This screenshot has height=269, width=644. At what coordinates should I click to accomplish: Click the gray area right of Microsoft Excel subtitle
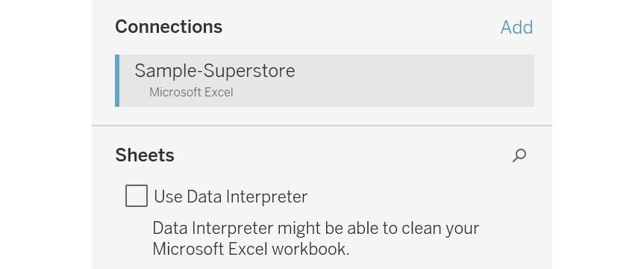[384, 92]
